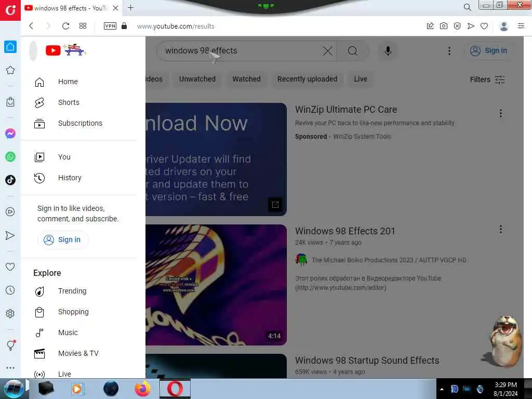Open Opera sidebar three-dots more menu
Image resolution: width=532 pixels, height=399 pixels.
(x=10, y=368)
